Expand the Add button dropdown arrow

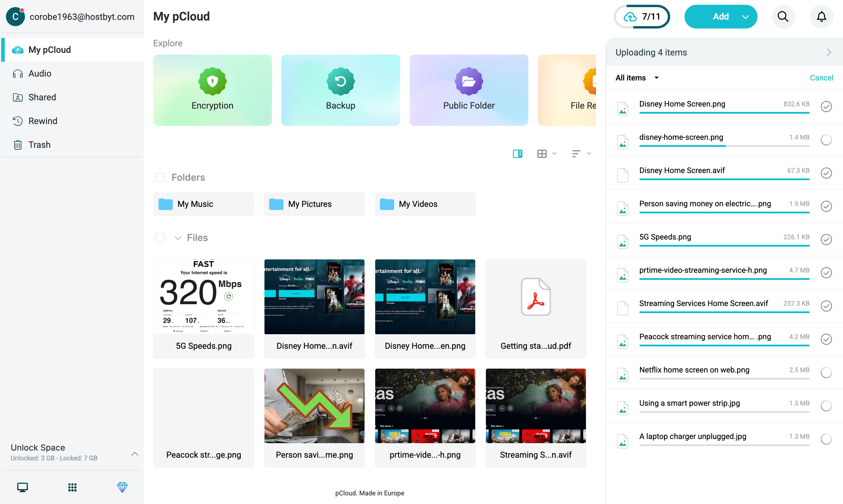coord(746,16)
